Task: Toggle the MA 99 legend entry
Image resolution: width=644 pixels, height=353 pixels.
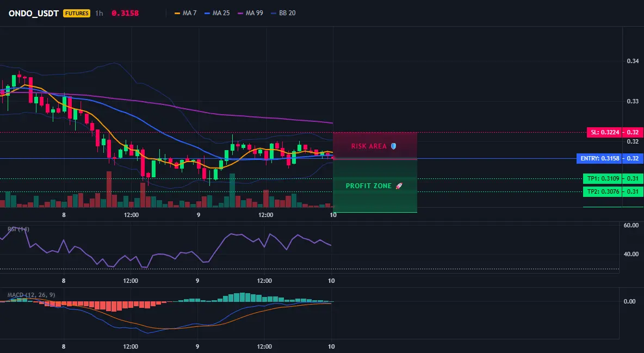Action: click(250, 13)
